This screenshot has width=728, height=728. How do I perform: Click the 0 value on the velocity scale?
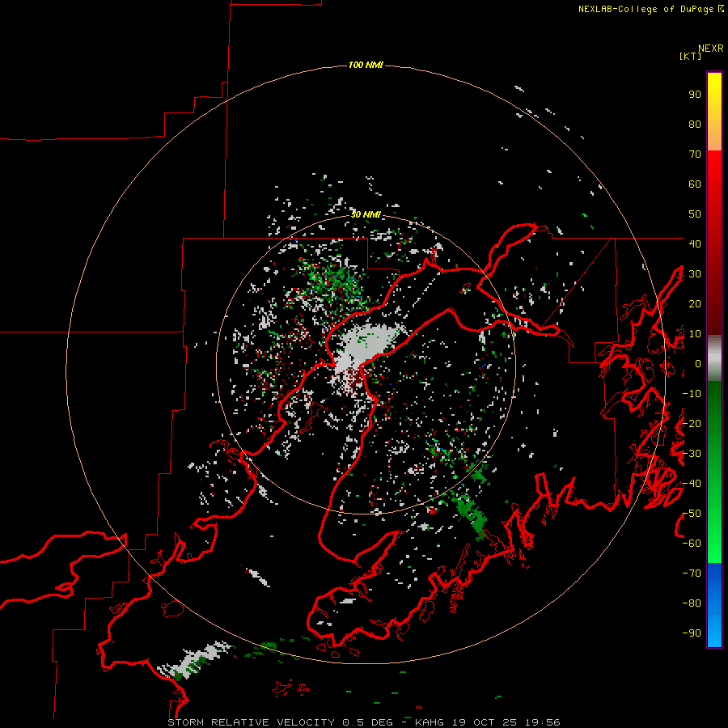tap(698, 364)
